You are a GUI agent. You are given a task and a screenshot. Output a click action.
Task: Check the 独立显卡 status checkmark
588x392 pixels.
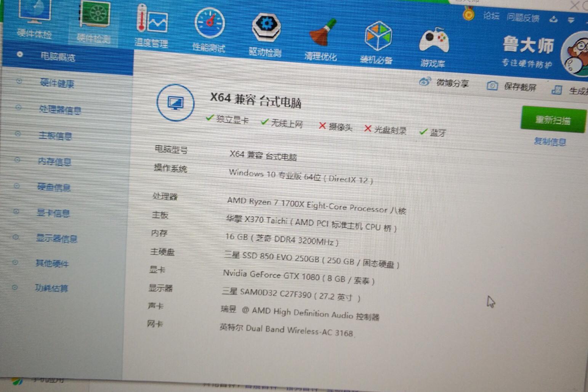[210, 118]
